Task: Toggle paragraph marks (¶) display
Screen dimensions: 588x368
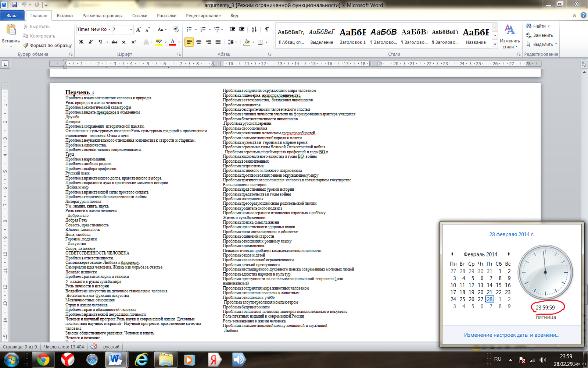Action: point(267,29)
